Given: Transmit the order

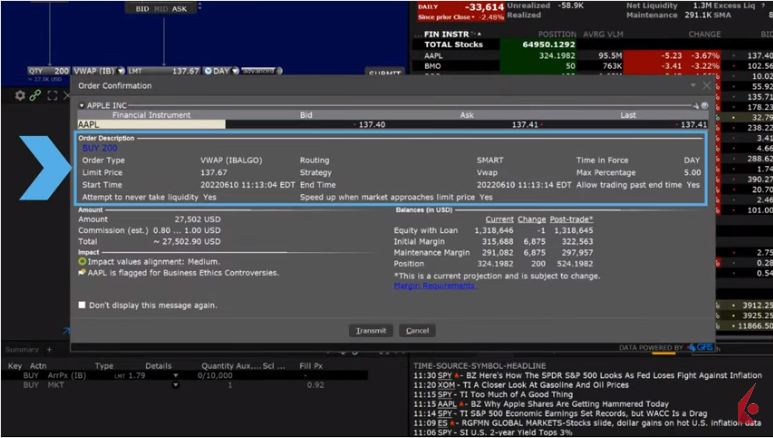Looking at the screenshot, I should (x=371, y=330).
